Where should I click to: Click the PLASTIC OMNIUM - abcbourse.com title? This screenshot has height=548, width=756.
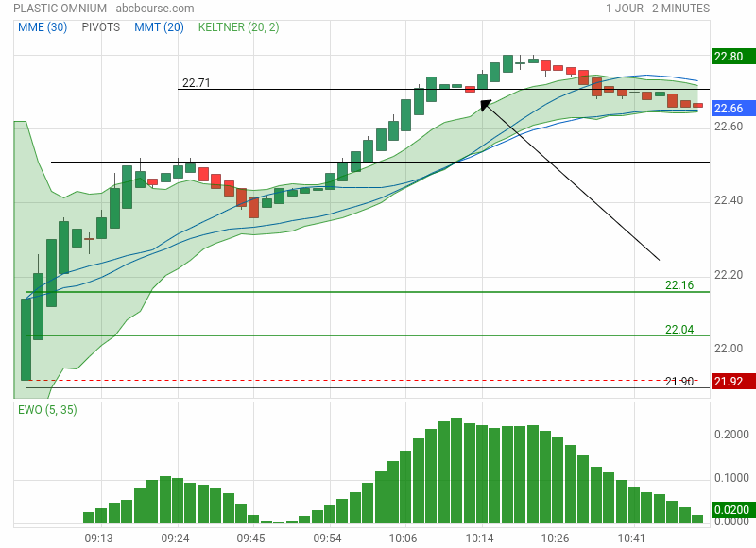tap(104, 9)
